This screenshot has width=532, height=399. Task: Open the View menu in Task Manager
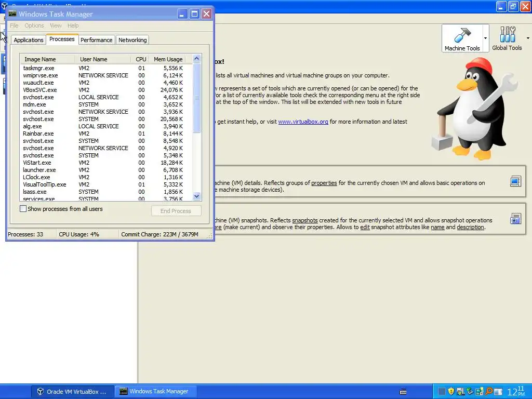tap(56, 25)
